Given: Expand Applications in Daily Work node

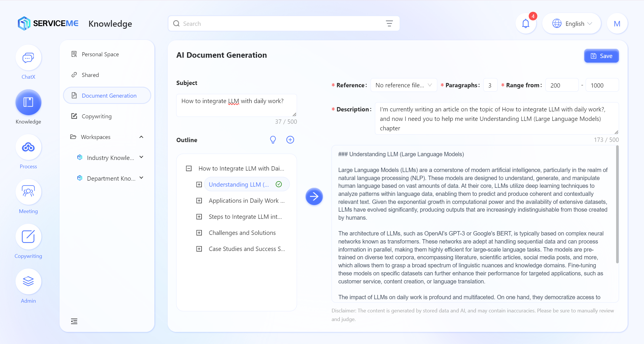Looking at the screenshot, I should [x=199, y=201].
